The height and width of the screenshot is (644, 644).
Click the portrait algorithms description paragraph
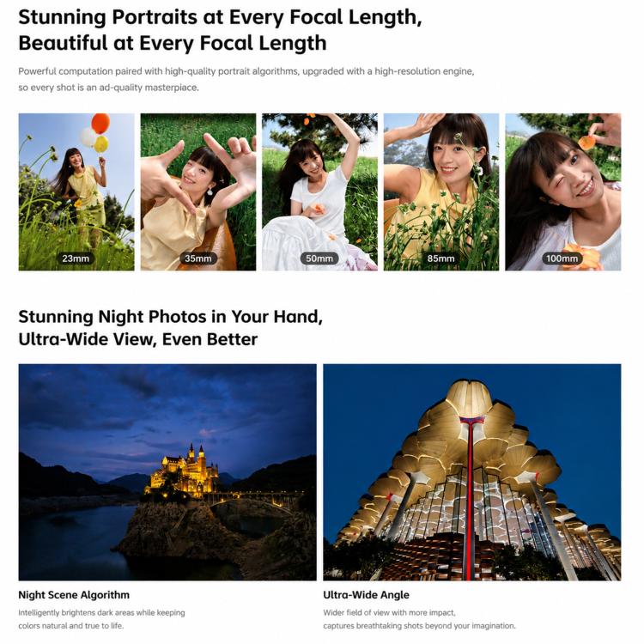tap(246, 79)
